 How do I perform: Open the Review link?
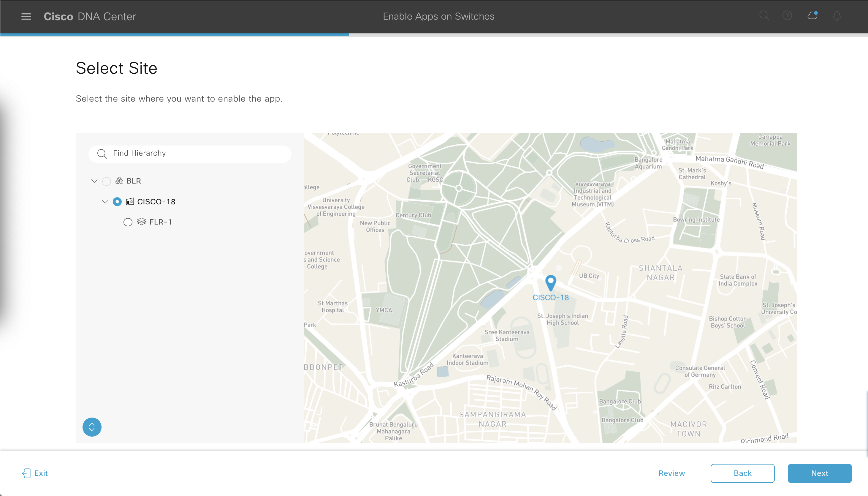coord(671,473)
